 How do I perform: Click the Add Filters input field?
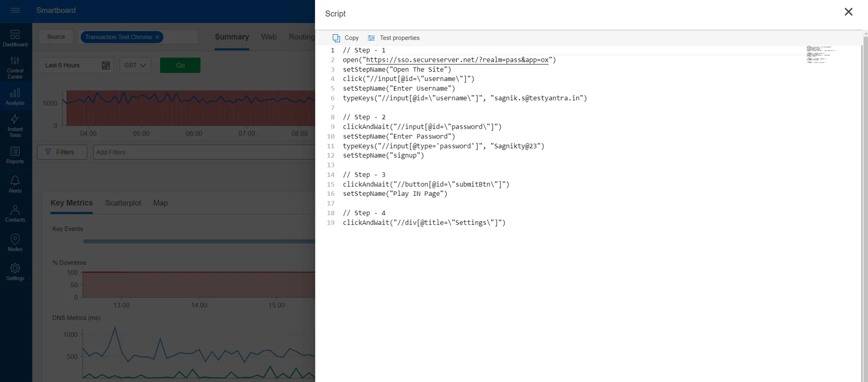point(204,152)
